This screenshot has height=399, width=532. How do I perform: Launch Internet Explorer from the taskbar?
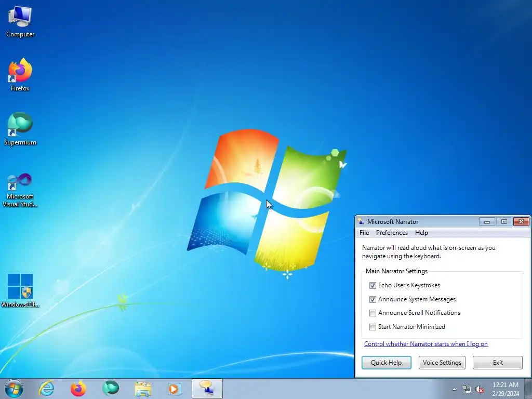point(46,389)
